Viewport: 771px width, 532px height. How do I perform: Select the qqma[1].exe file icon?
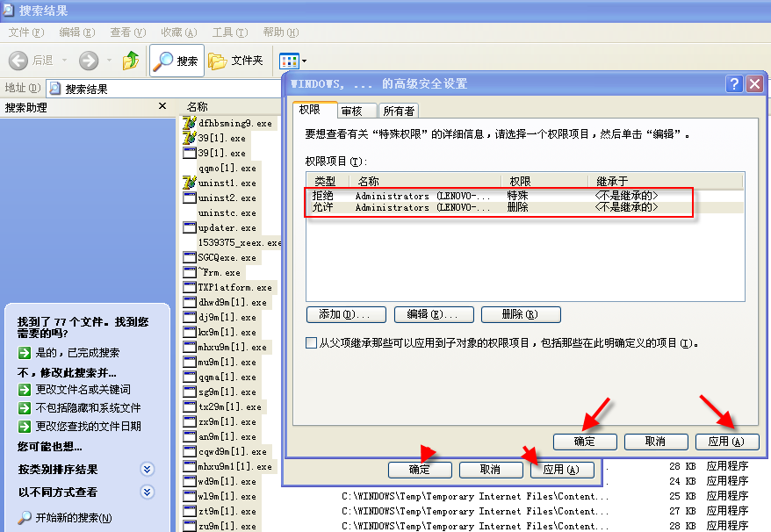(x=190, y=377)
